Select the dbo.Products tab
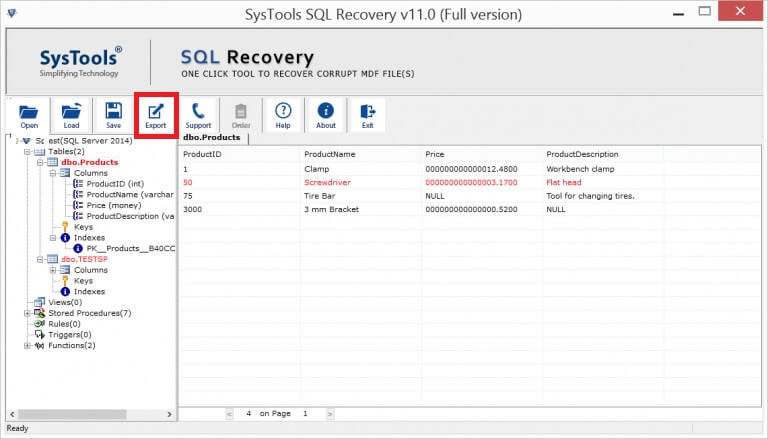The width and height of the screenshot is (768, 439). point(212,138)
